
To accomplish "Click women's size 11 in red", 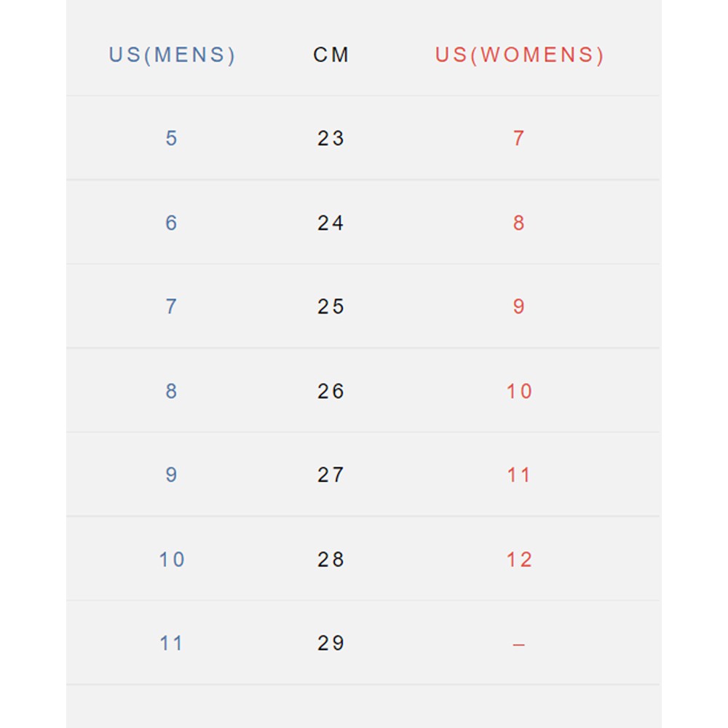I will tap(519, 475).
